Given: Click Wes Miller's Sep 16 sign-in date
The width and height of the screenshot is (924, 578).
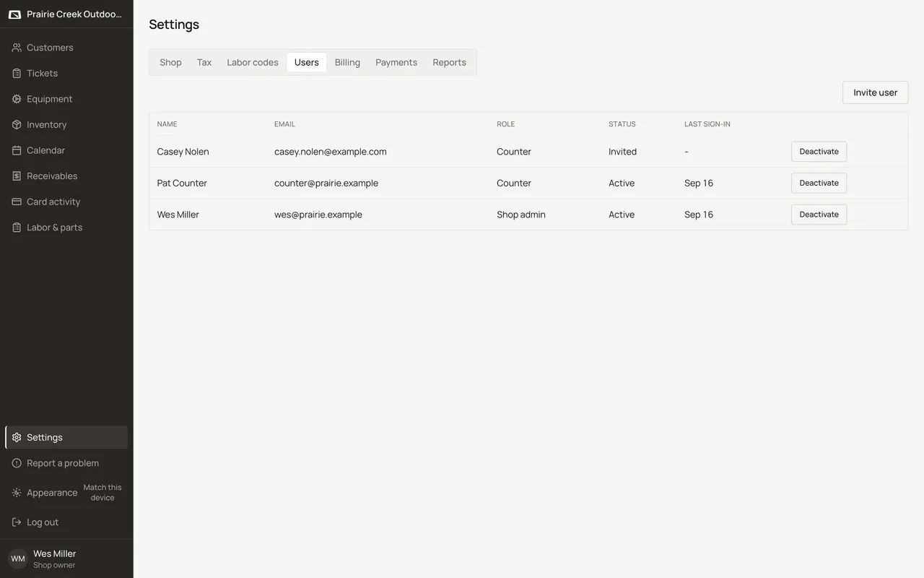Looking at the screenshot, I should tap(699, 215).
